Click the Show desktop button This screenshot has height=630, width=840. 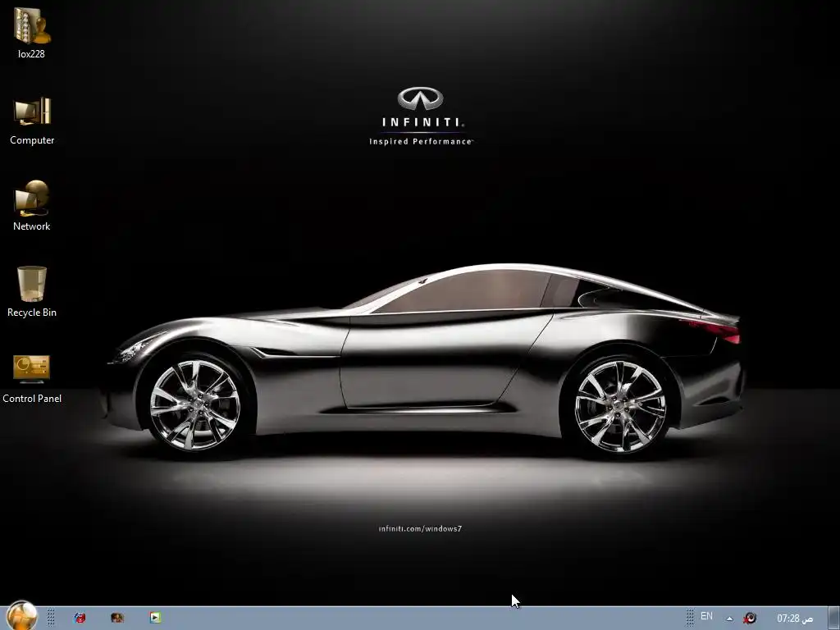834,619
